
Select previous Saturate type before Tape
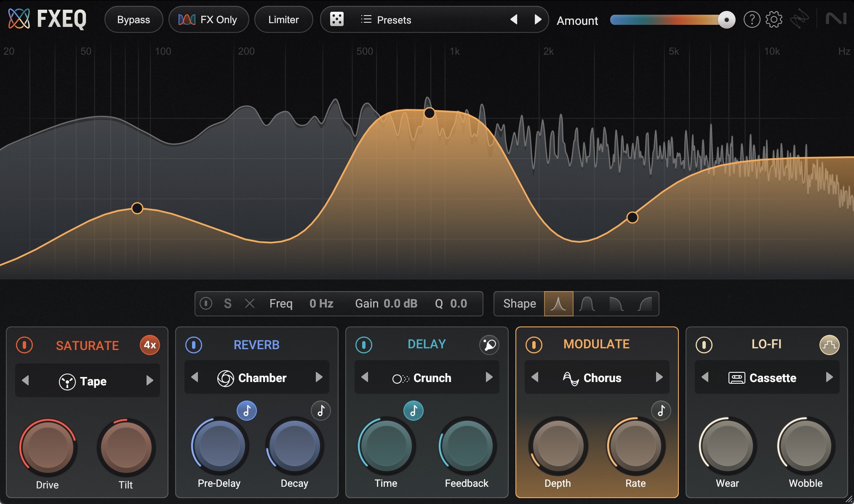pyautogui.click(x=25, y=381)
